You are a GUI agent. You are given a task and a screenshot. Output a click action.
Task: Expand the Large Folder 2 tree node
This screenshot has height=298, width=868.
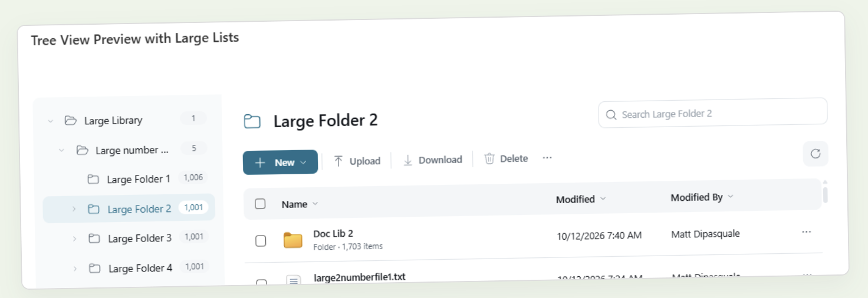(x=74, y=209)
